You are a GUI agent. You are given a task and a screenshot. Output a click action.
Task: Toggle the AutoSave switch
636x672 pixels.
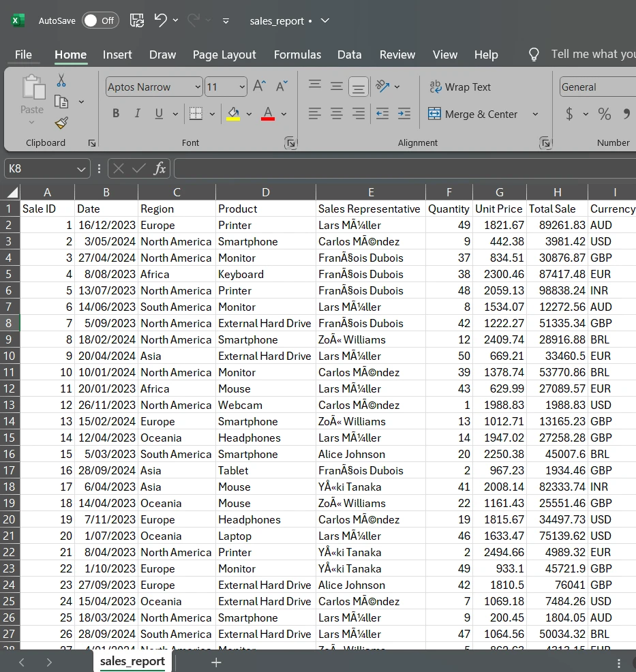click(100, 20)
